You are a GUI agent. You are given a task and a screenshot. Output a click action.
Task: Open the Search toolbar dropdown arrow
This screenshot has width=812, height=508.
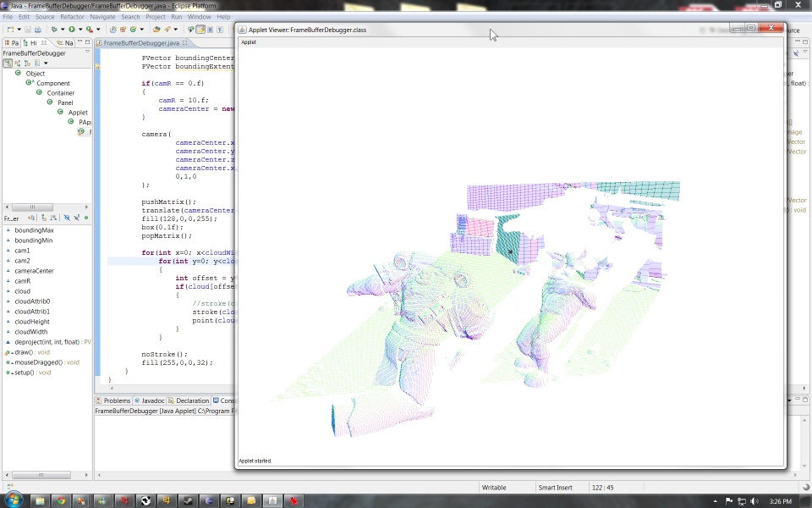(176, 30)
